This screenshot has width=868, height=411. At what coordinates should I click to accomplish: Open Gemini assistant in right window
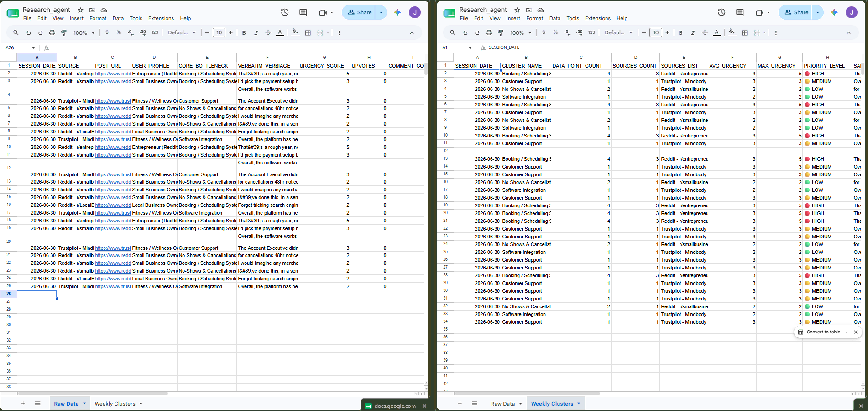coord(834,12)
